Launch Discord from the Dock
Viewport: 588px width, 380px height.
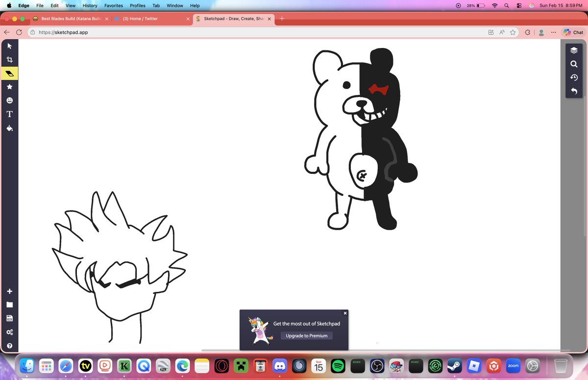coord(280,366)
